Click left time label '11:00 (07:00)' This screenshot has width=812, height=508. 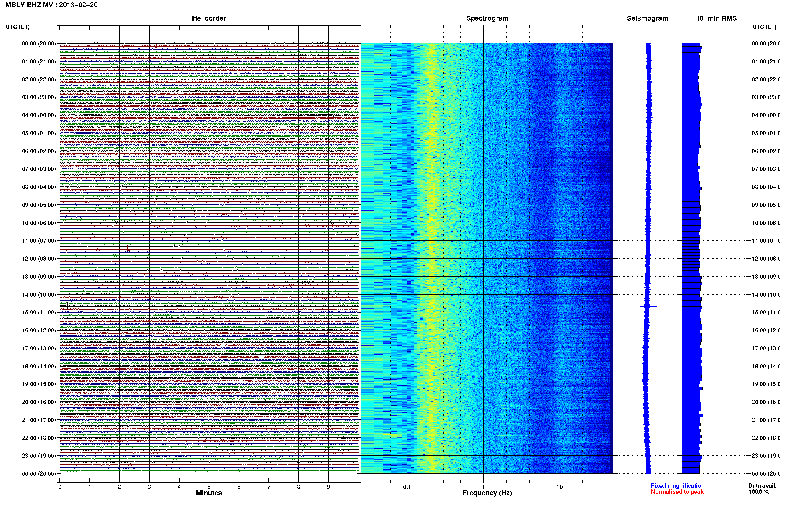click(x=39, y=241)
